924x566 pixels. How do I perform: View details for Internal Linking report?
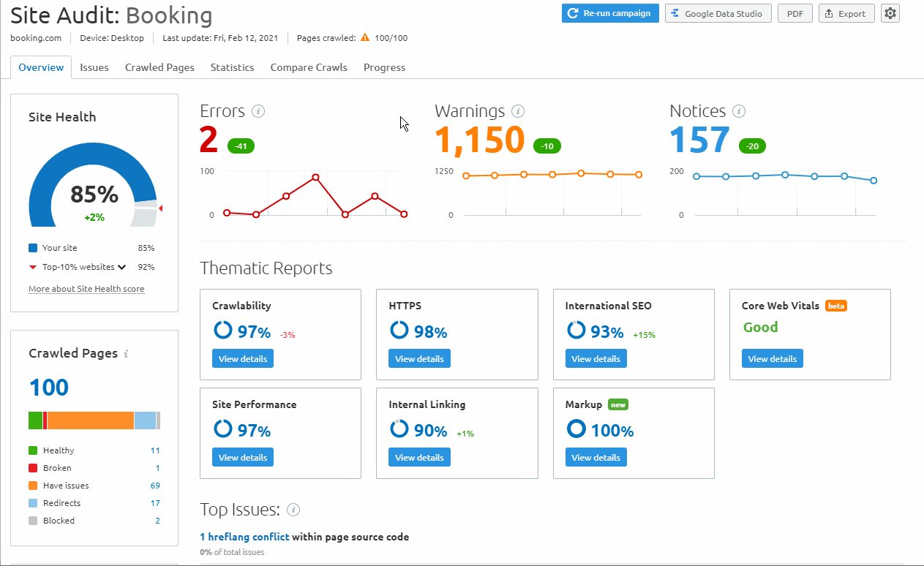click(419, 458)
